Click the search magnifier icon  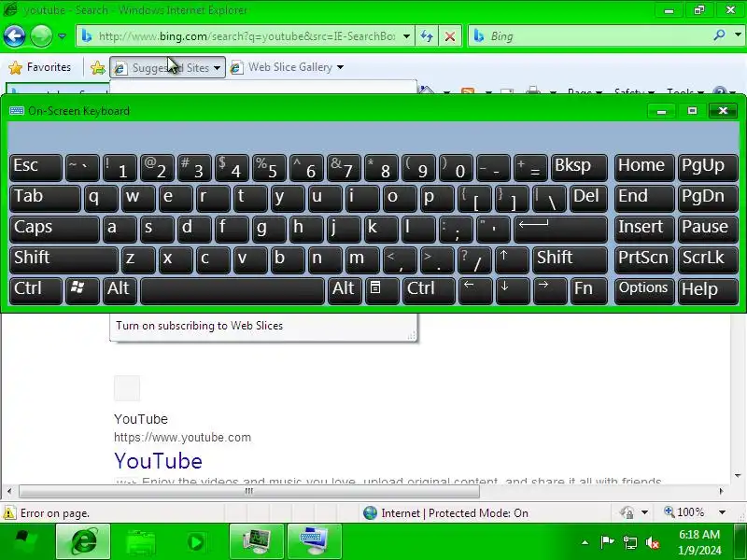(719, 35)
